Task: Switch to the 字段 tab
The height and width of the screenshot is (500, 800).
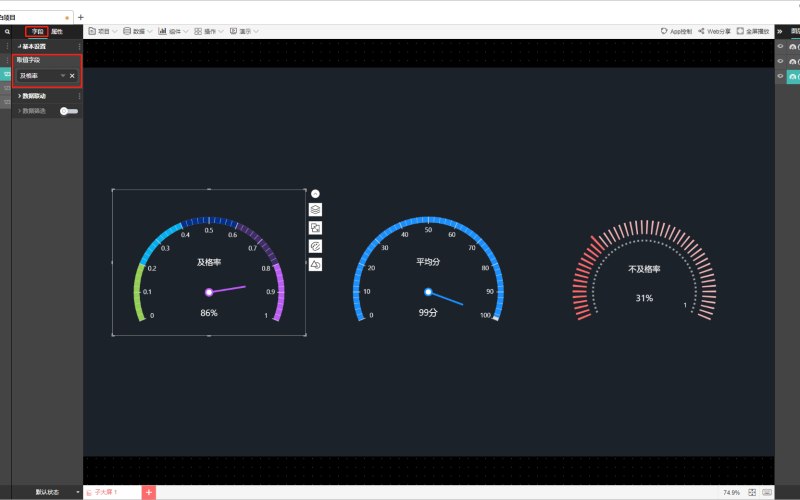Action: 37,32
